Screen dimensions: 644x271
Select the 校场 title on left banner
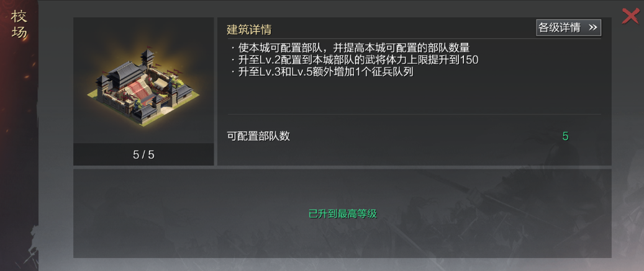(19, 25)
